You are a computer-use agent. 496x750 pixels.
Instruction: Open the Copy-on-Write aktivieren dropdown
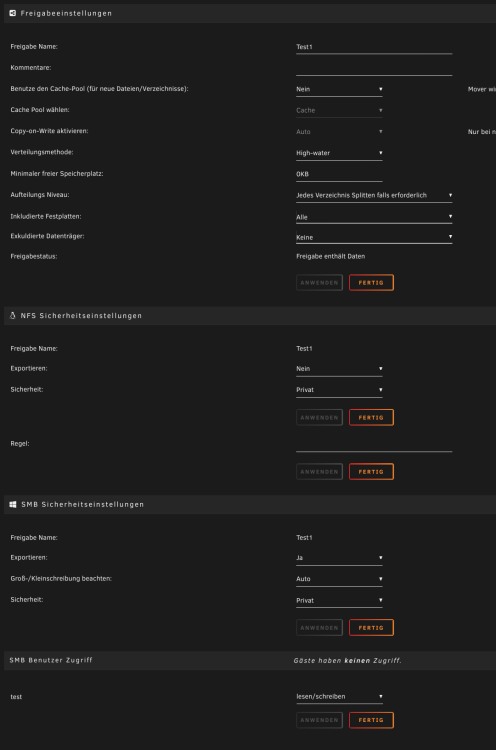(339, 132)
